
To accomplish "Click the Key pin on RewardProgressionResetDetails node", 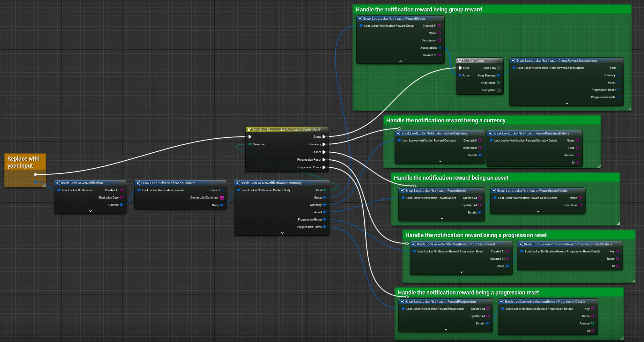I will tap(618, 251).
